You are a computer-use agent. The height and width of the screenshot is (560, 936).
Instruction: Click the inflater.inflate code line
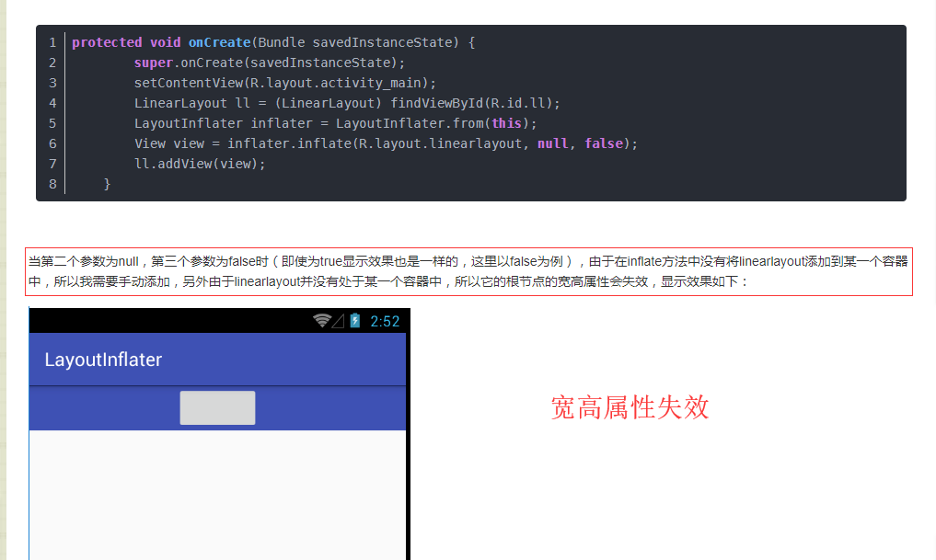pos(386,143)
